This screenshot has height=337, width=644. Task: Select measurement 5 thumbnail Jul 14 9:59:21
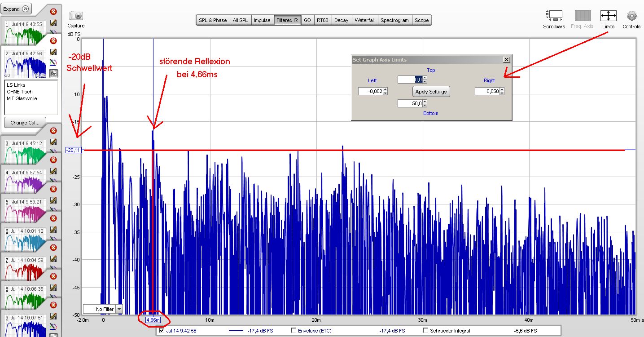pyautogui.click(x=25, y=210)
